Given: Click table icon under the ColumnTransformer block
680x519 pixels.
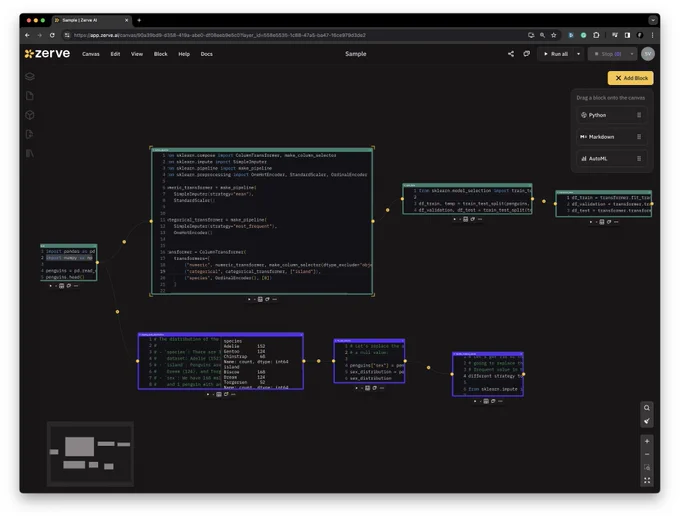Looking at the screenshot, I should pyautogui.click(x=260, y=299).
